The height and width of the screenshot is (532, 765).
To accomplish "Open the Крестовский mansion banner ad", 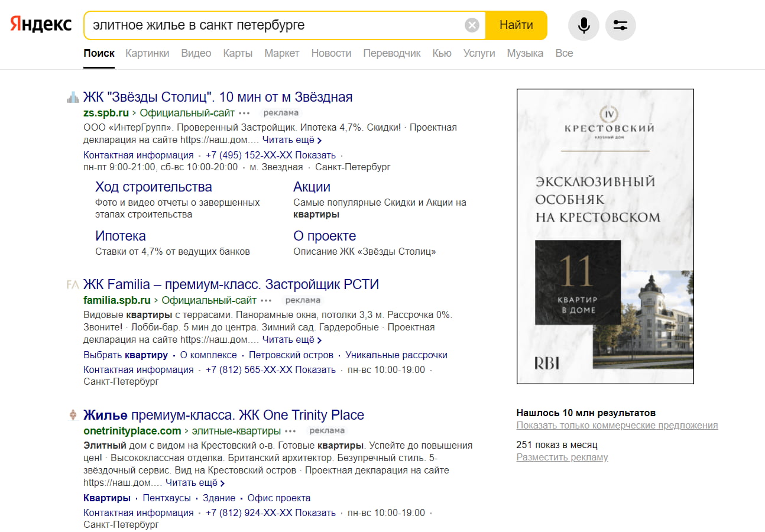I will (605, 236).
